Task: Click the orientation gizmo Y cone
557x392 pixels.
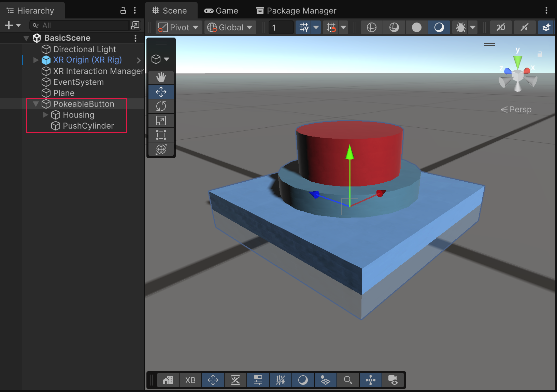Action: tap(518, 62)
